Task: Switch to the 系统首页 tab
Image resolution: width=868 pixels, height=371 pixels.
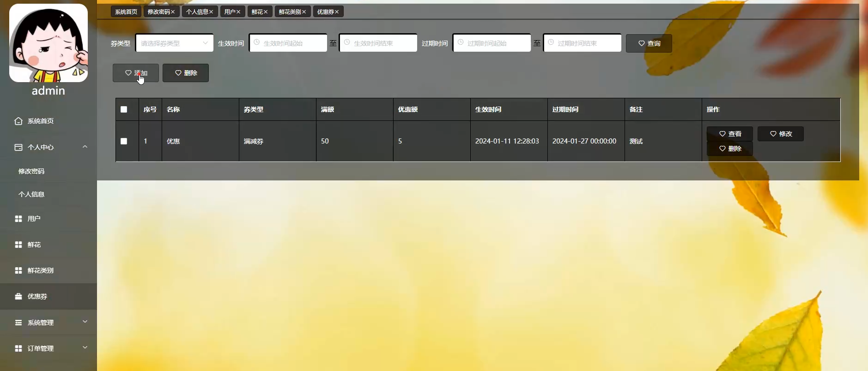Action: point(126,12)
